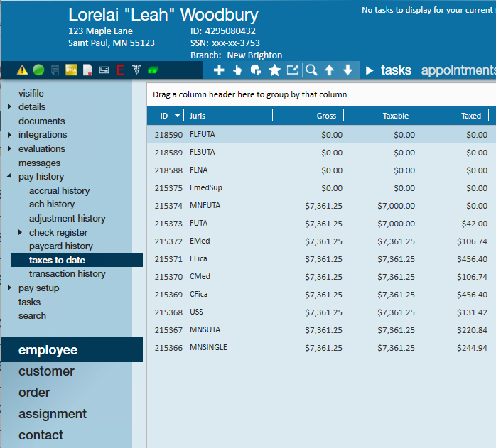
Task: Click the star favorite icon
Action: point(274,70)
